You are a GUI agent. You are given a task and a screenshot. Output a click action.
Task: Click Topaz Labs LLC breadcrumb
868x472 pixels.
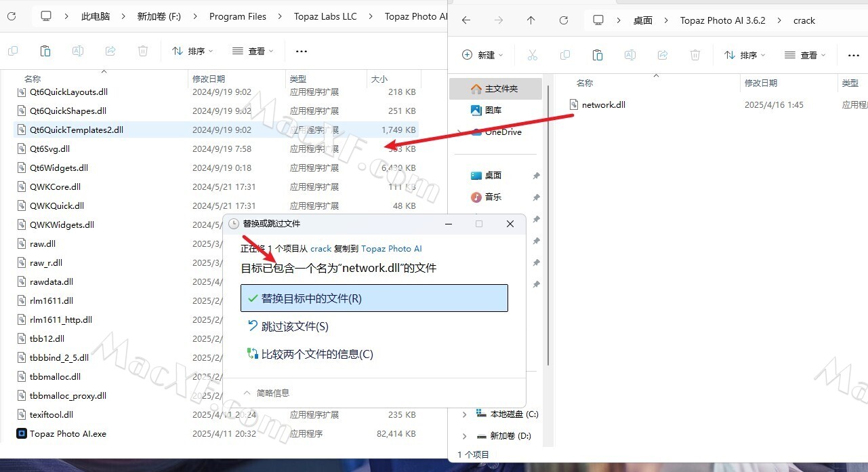tap(325, 16)
